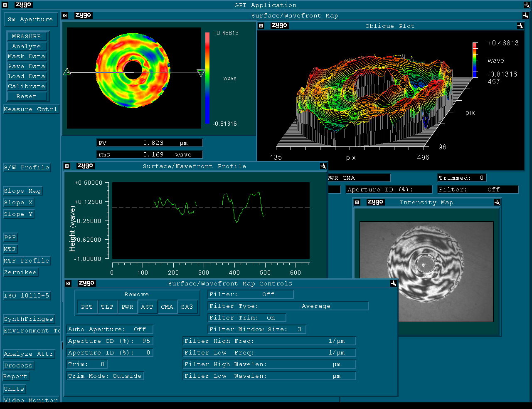Toggle AST removal button
Viewport: 532px width, 409px height.
click(147, 307)
